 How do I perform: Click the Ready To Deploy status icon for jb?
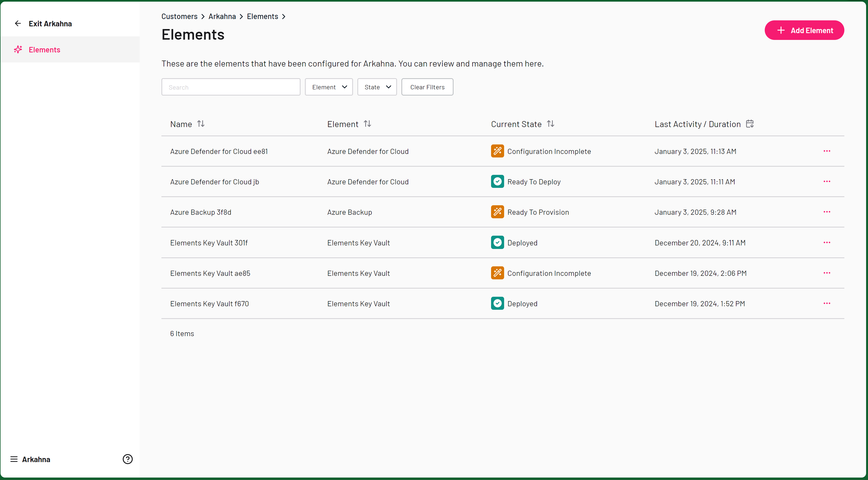[x=497, y=181]
